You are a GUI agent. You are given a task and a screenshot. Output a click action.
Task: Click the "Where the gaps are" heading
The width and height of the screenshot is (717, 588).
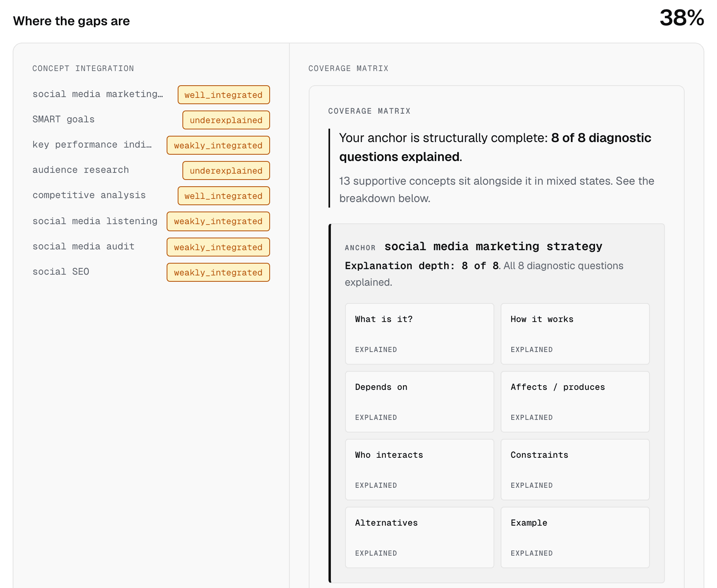tap(71, 21)
